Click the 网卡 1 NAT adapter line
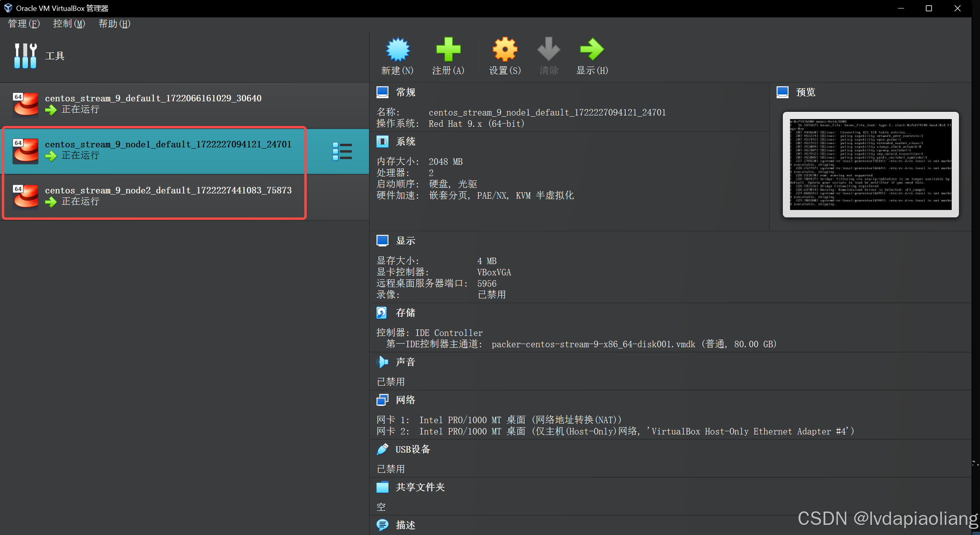980x535 pixels. (499, 420)
